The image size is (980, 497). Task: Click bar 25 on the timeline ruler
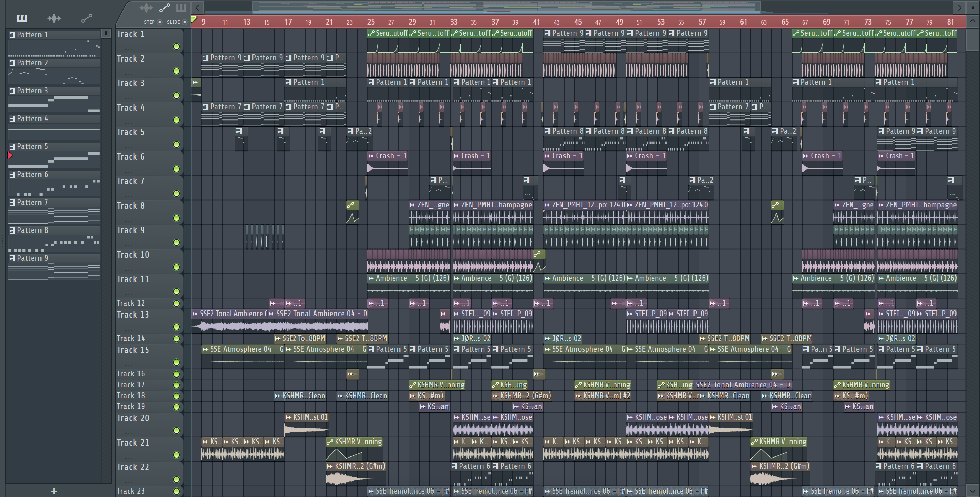click(371, 22)
